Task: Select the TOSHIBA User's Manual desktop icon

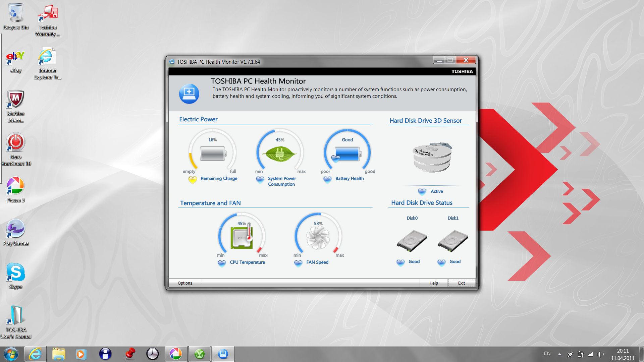Action: coord(15,322)
